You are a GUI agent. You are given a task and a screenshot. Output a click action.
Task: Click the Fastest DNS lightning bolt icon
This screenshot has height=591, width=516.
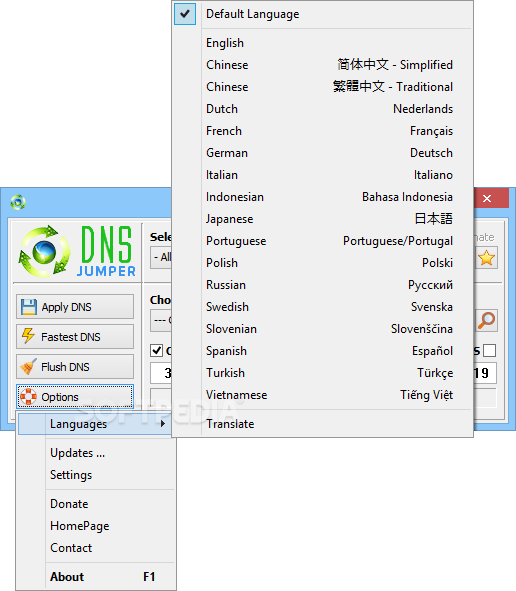click(x=28, y=336)
